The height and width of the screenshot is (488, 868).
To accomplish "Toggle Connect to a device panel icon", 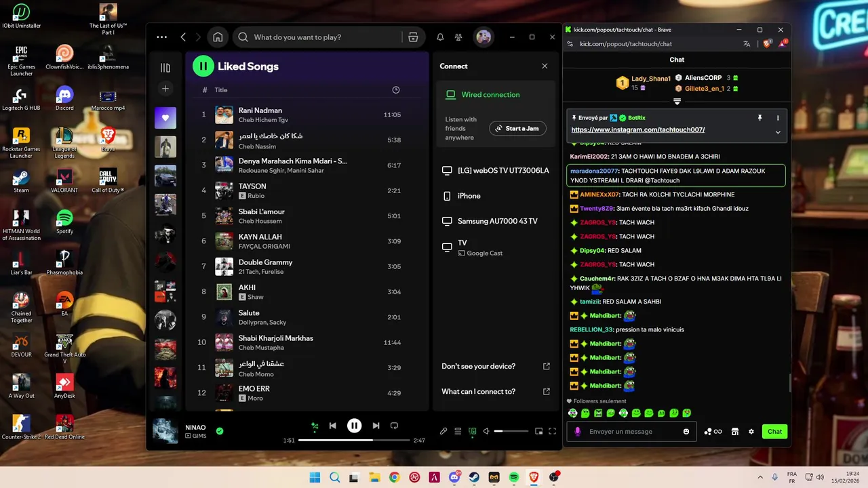I will pyautogui.click(x=473, y=431).
